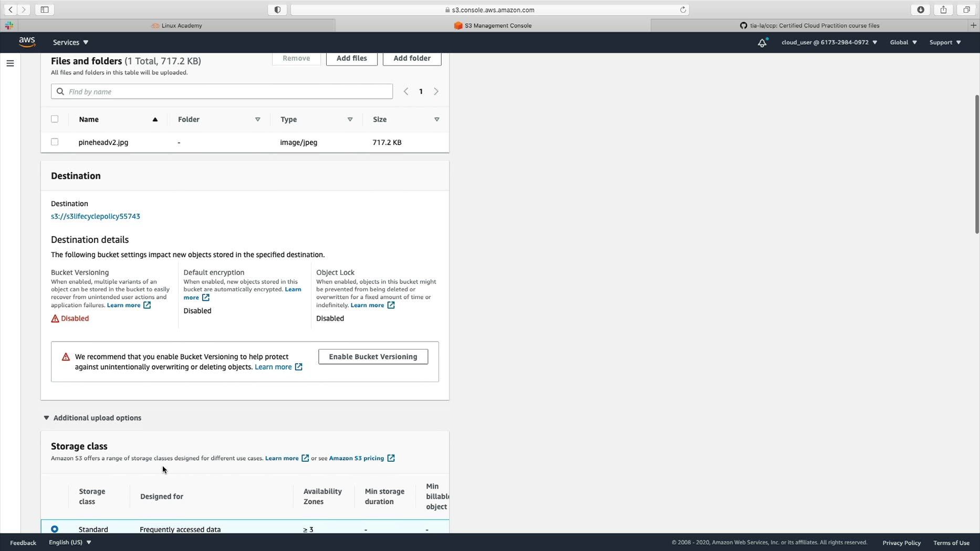Click the pineheadv2.jpg file name
Image resolution: width=980 pixels, height=551 pixels.
103,142
